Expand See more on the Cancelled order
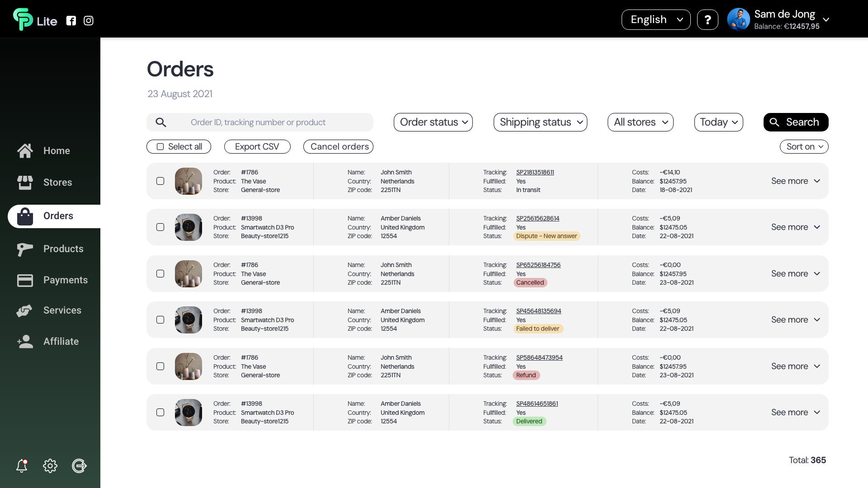Viewport: 868px width, 488px height. (x=795, y=274)
